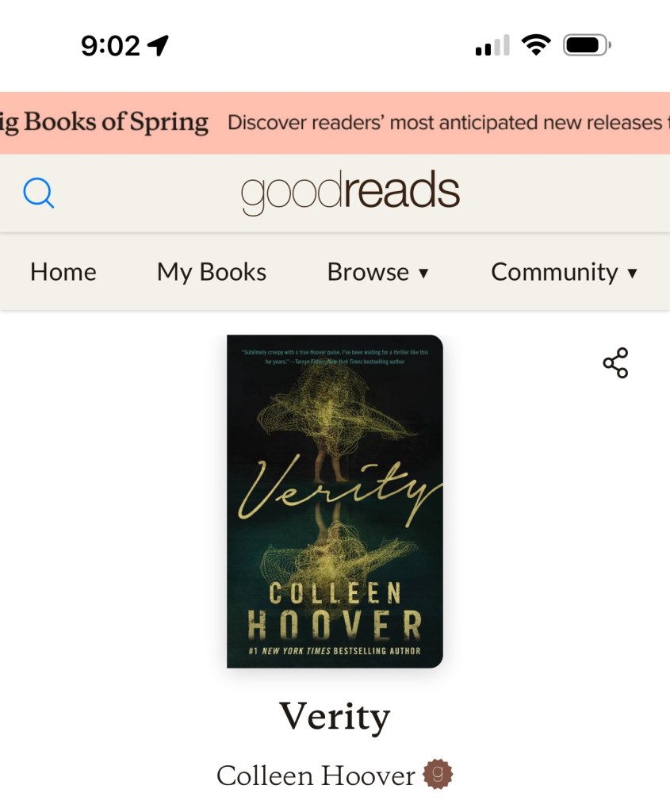Click the Goodreads author badge next to Colleen Hoover
Viewport: 670px width, 812px height.
438,774
